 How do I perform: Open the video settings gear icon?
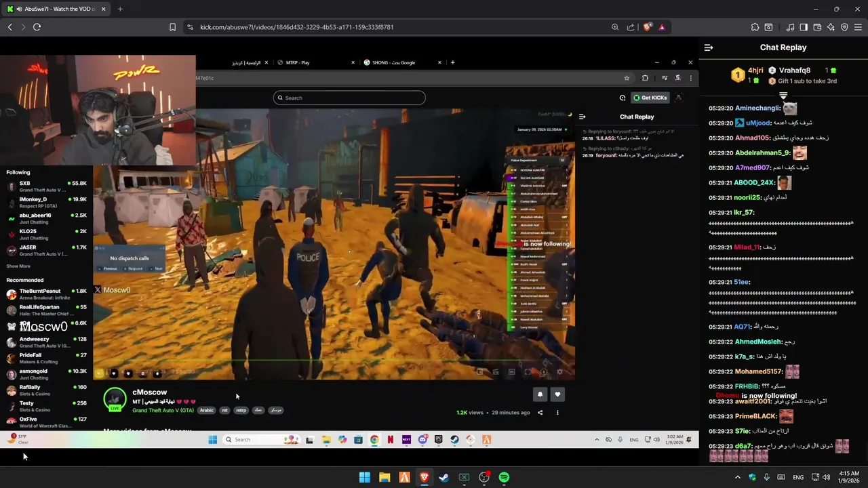point(559,371)
